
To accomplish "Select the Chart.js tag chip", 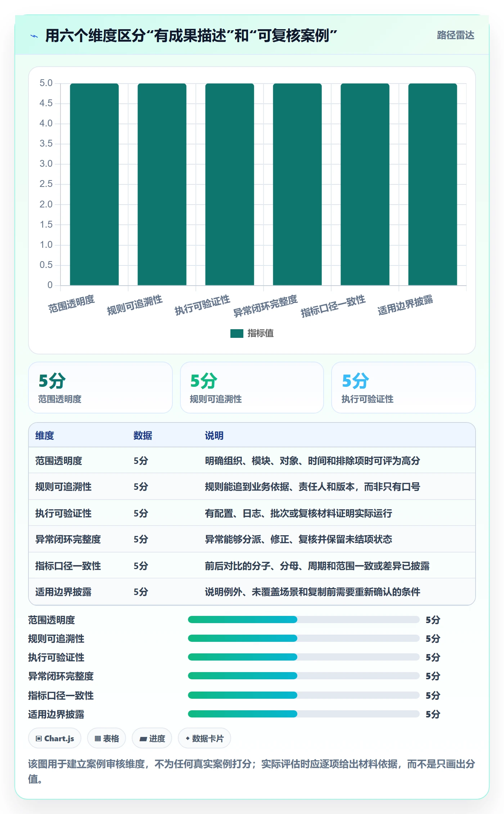I will [55, 738].
